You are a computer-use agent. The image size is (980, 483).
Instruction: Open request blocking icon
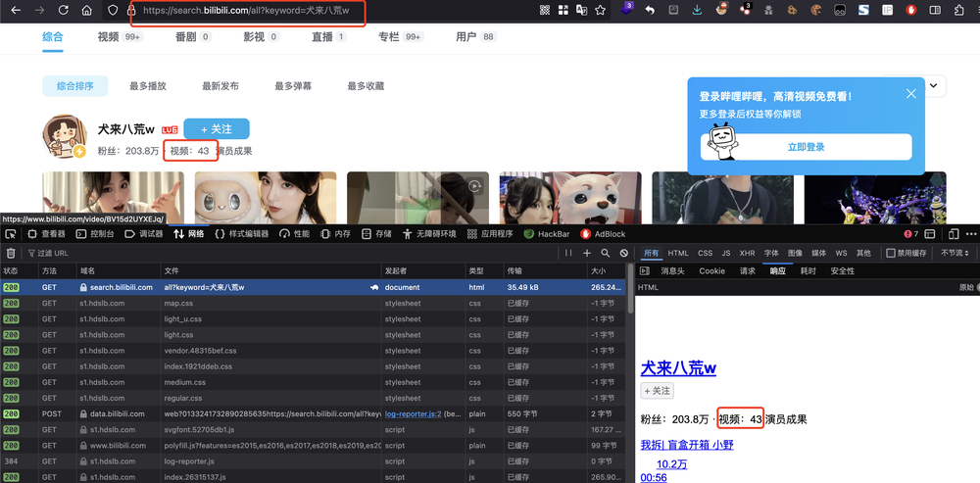[x=623, y=253]
